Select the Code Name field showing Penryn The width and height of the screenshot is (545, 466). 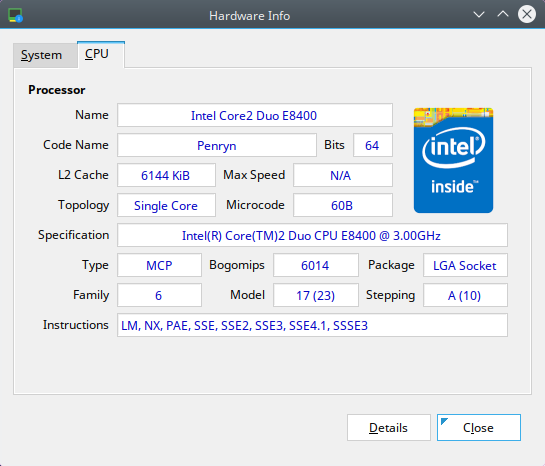217,145
